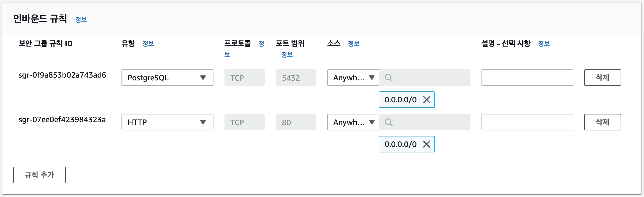Open the 정보 link next to 인바운드 규칙
This screenshot has height=197, width=644.
pos(81,20)
